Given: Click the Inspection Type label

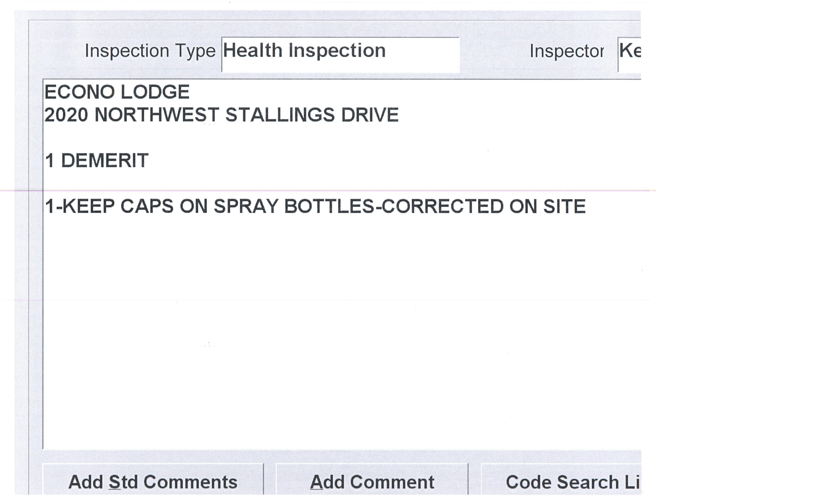Looking at the screenshot, I should coord(150,51).
